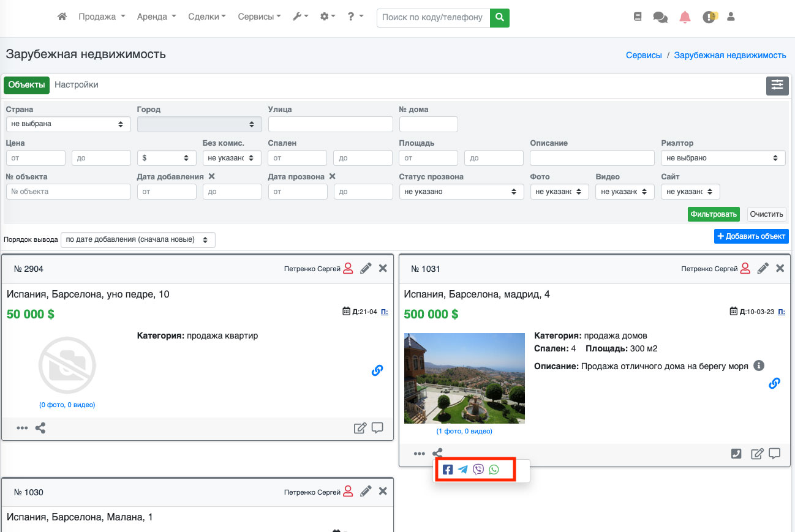This screenshot has width=795, height=532.
Task: Clear the Дата добавления filter
Action: (211, 176)
